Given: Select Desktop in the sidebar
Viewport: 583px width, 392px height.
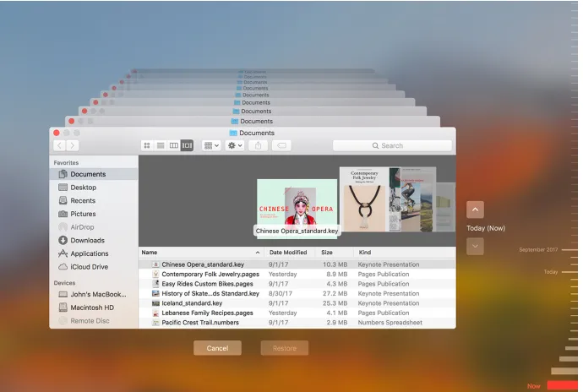Looking at the screenshot, I should 94,188.
